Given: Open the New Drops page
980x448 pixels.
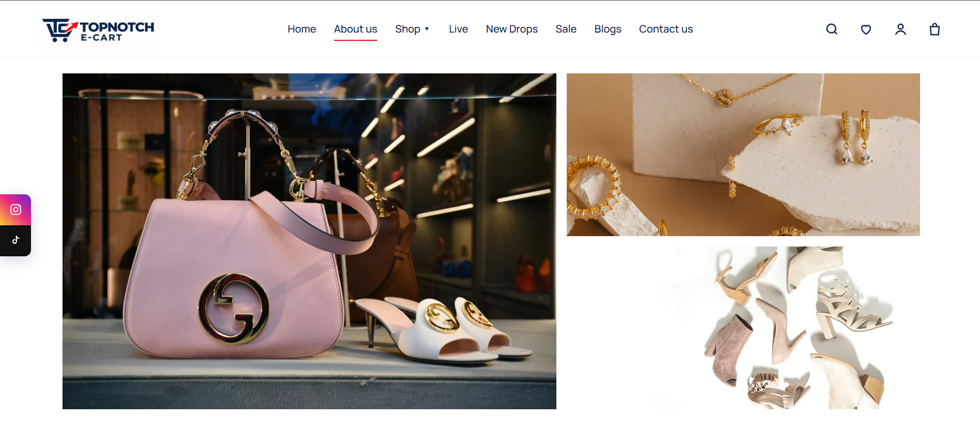Looking at the screenshot, I should click(511, 29).
